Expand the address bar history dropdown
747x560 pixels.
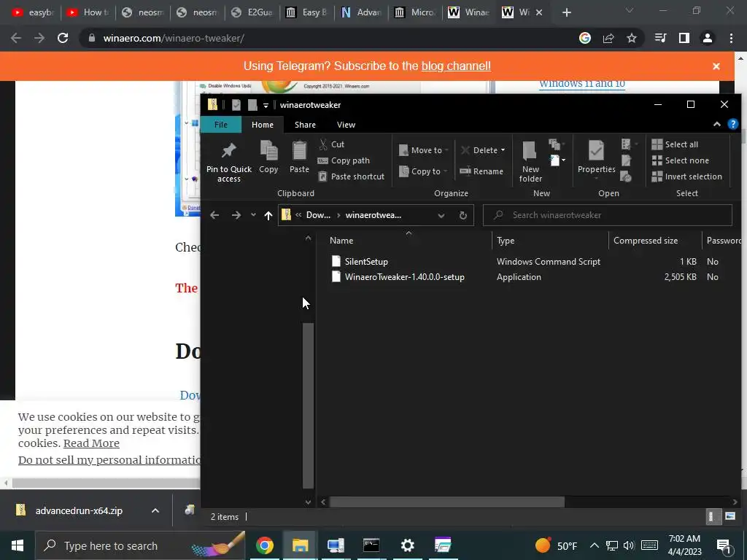click(x=441, y=215)
